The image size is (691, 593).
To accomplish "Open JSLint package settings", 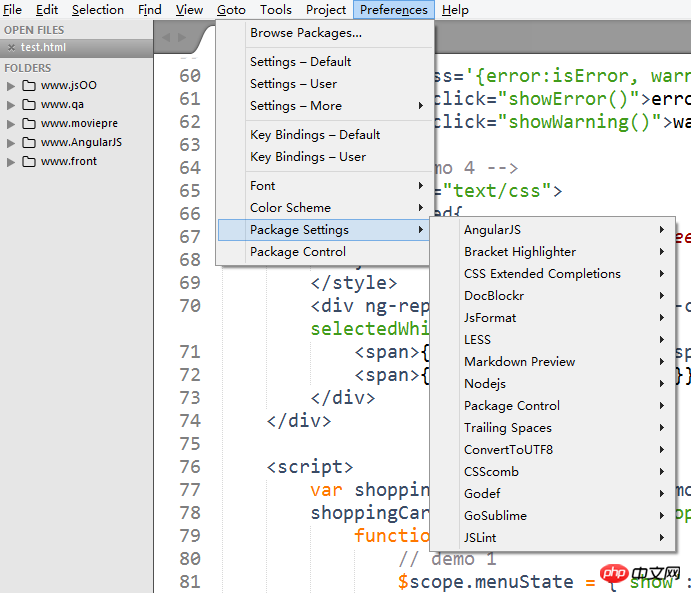I will [552, 538].
